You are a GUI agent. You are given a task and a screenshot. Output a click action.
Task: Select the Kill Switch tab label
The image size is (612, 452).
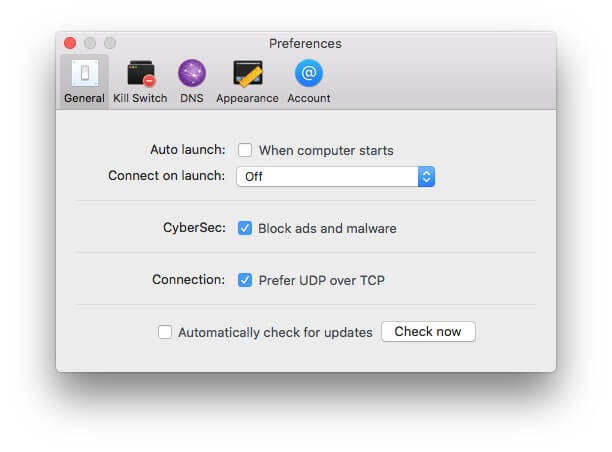pyautogui.click(x=140, y=98)
